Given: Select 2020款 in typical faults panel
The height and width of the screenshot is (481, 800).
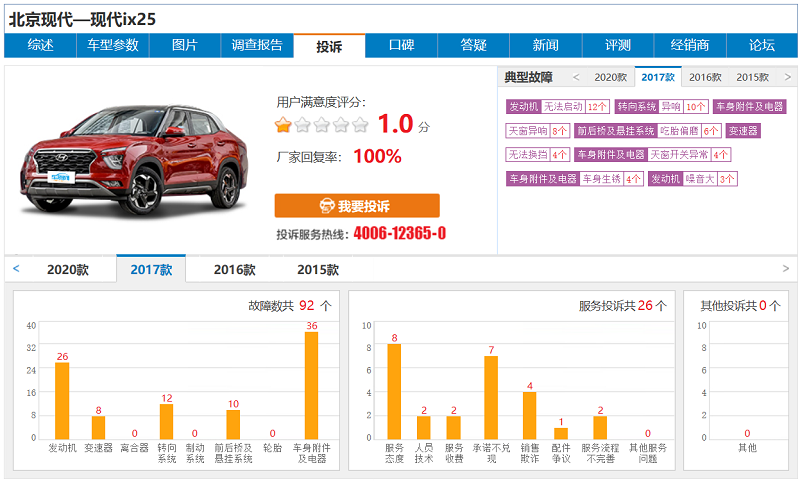Looking at the screenshot, I should tap(610, 77).
